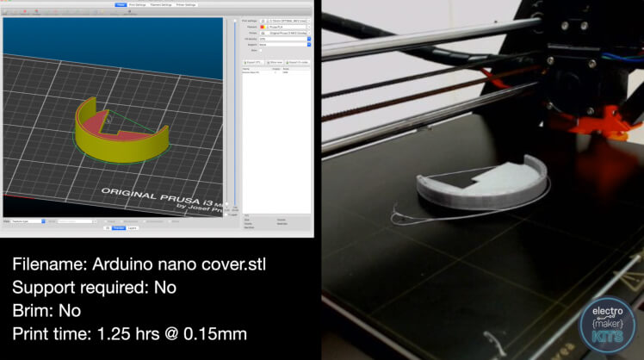Toggle the Shells checkbox
644x360 pixels.
tap(170, 221)
